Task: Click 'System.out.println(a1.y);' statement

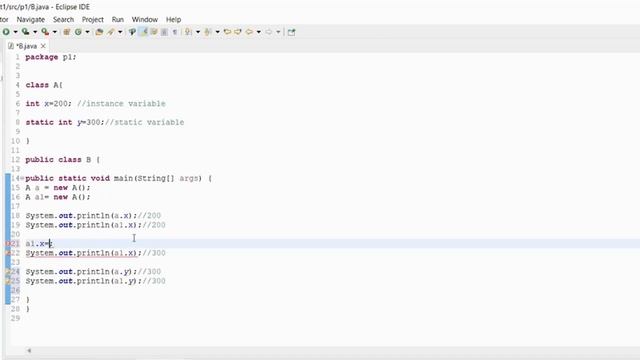Action: point(84,281)
